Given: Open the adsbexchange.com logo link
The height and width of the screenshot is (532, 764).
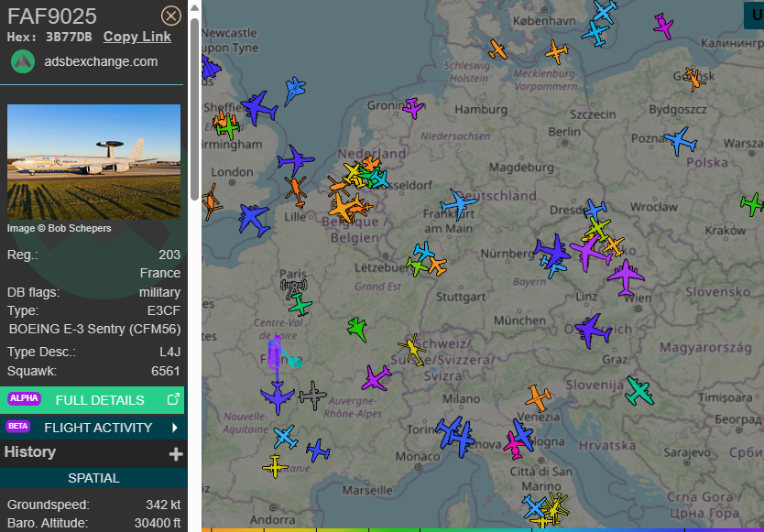Looking at the screenshot, I should pyautogui.click(x=22, y=62).
